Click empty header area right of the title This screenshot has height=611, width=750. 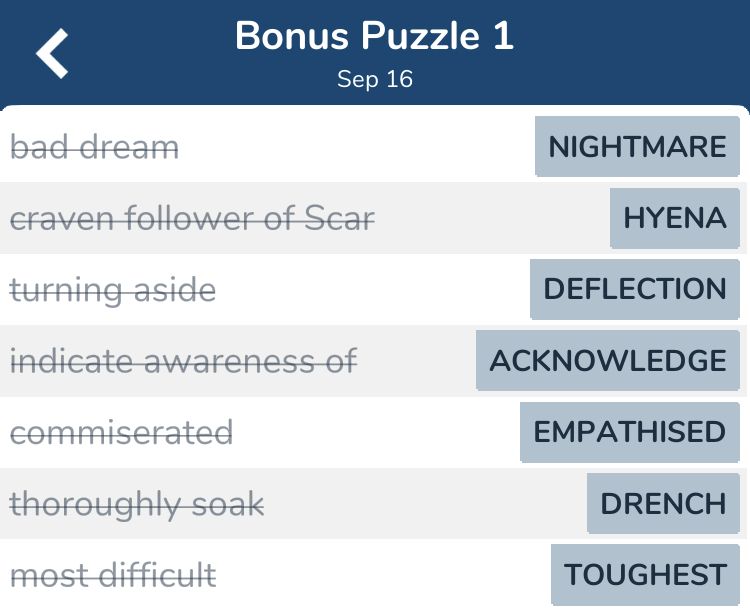(x=640, y=50)
